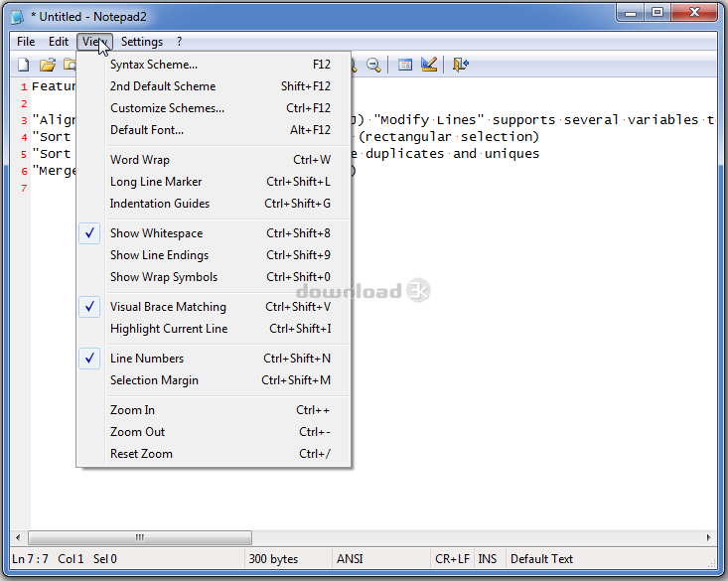728x581 pixels.
Task: Close the Notepad2 window
Action: tap(694, 13)
